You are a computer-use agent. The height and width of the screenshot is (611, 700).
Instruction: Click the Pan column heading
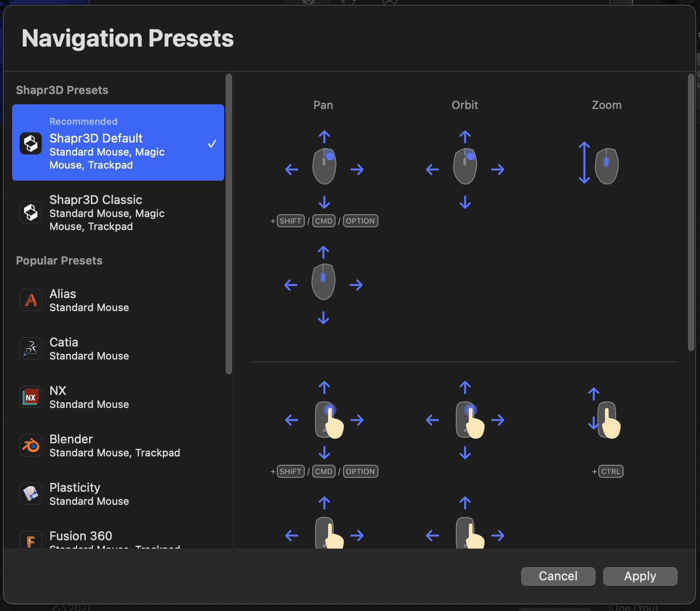coord(323,105)
